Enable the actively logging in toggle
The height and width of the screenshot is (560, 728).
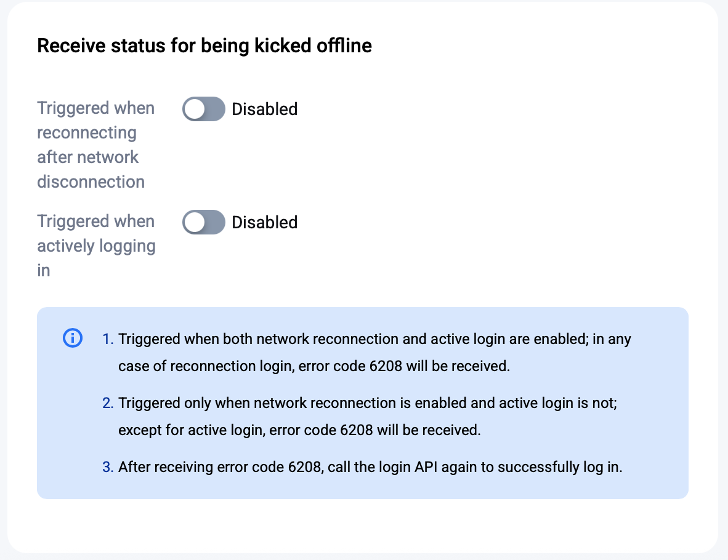(204, 222)
